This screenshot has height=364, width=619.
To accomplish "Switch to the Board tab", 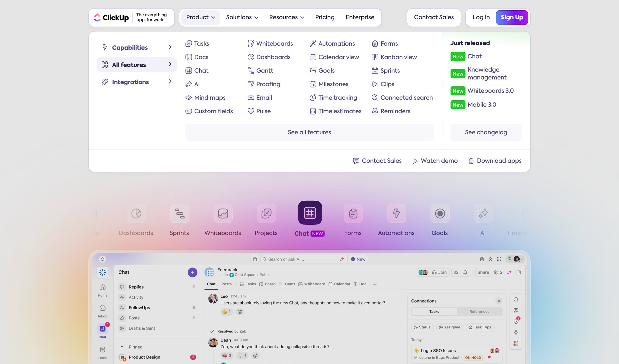I will click(267, 284).
